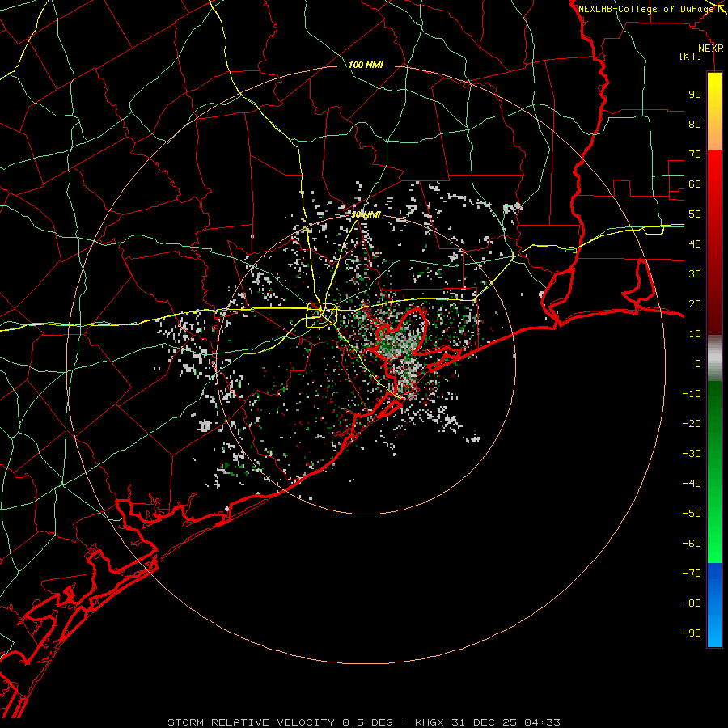
Task: Click the 0 value on velocity scale
Action: coord(698,364)
